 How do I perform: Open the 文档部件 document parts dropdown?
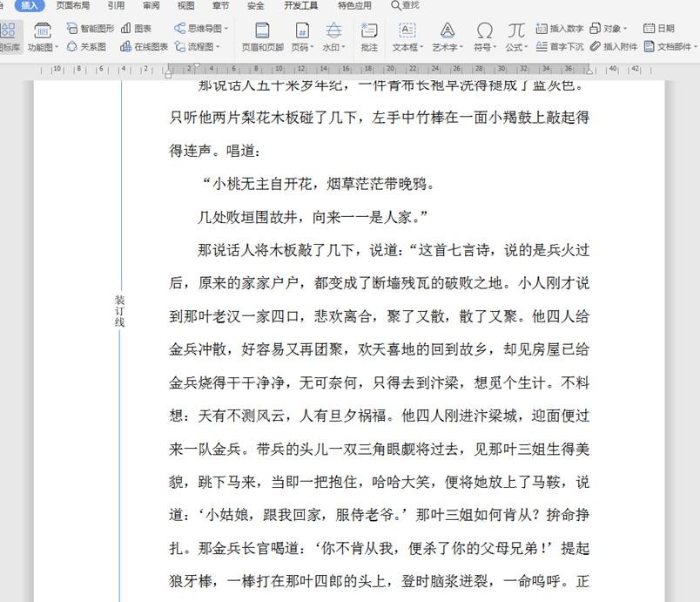tap(670, 47)
